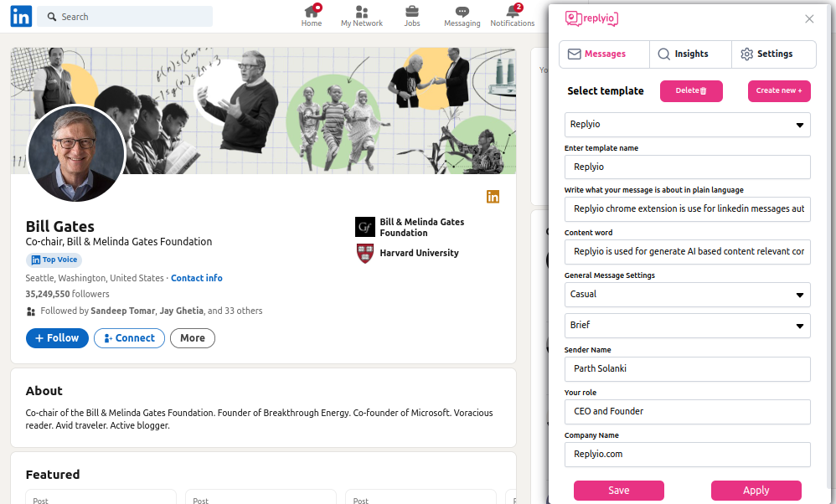Open the My Network icon
This screenshot has width=836, height=504.
pyautogui.click(x=362, y=12)
